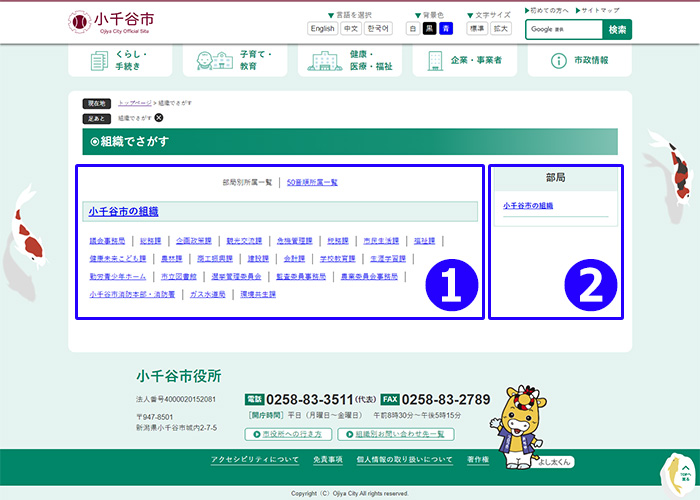Set background color to blue (青)

pos(446,29)
